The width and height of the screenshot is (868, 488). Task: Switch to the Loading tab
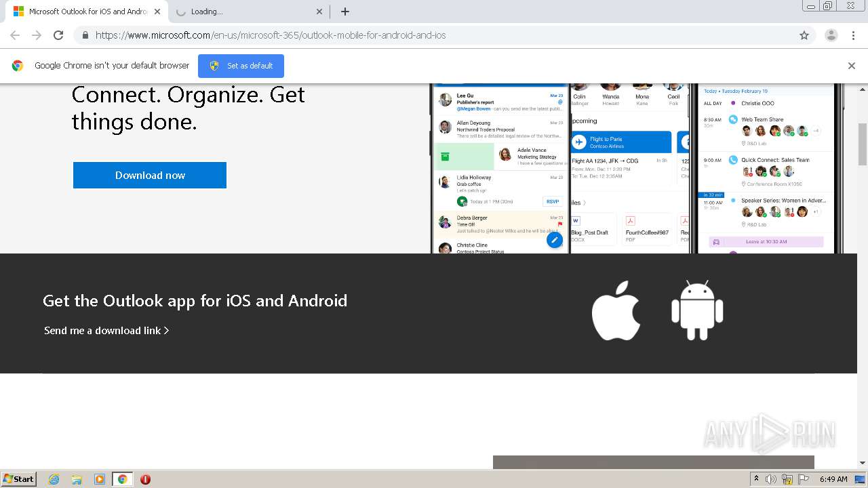pyautogui.click(x=248, y=12)
